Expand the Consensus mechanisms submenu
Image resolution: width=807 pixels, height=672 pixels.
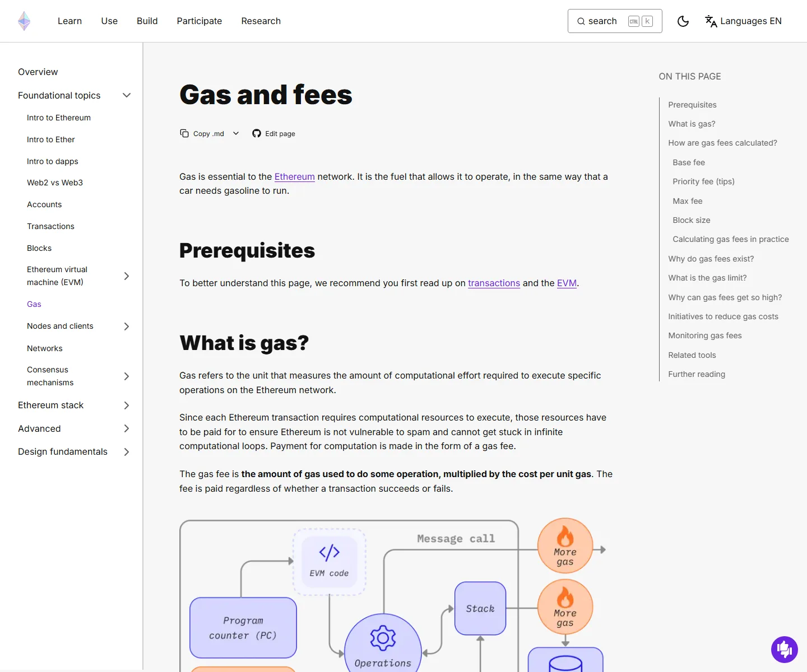pyautogui.click(x=127, y=376)
